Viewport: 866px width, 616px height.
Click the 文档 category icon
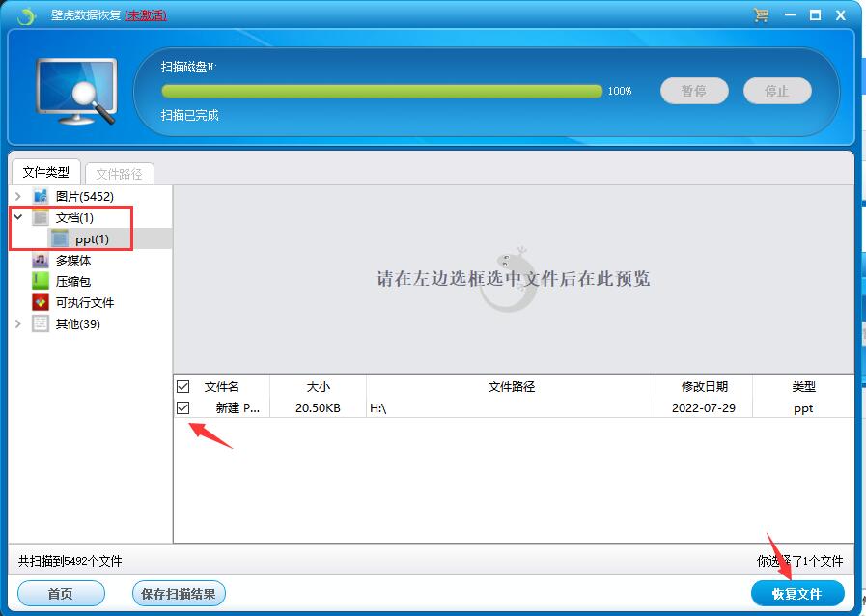point(41,218)
